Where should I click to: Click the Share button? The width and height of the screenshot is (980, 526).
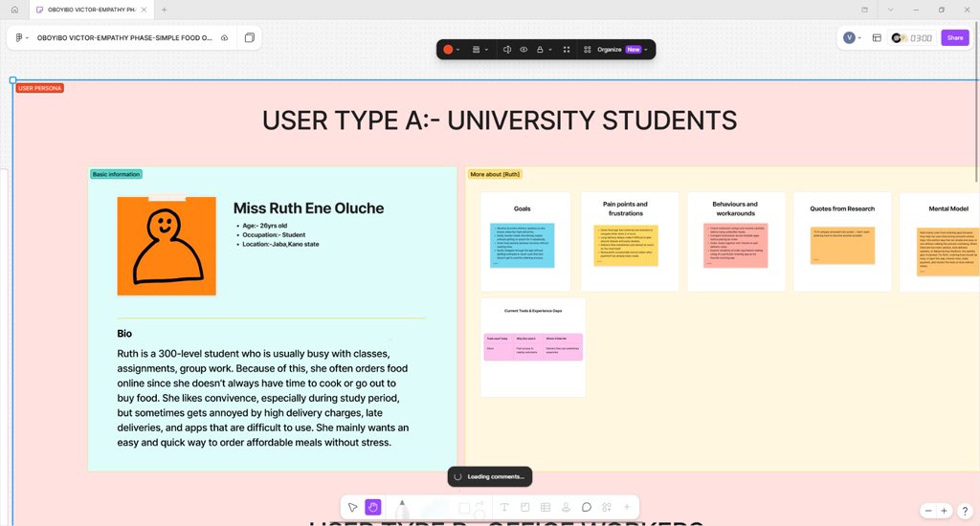coord(955,38)
